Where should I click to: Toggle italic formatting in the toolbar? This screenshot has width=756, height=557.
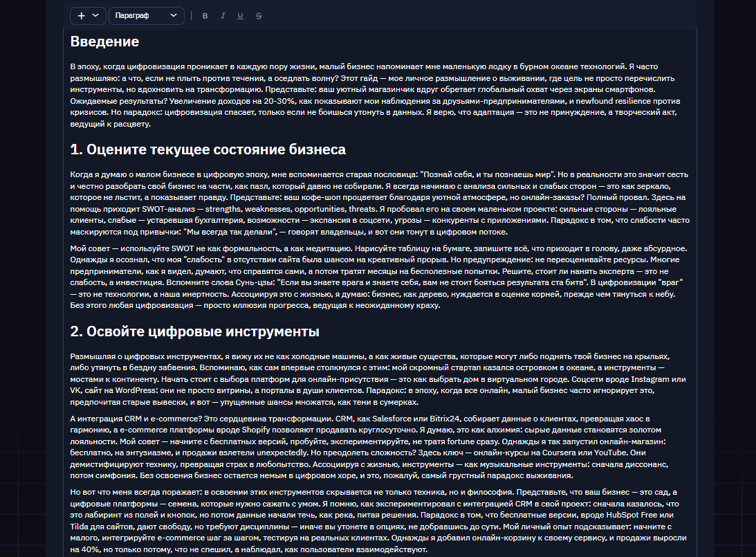tap(222, 15)
